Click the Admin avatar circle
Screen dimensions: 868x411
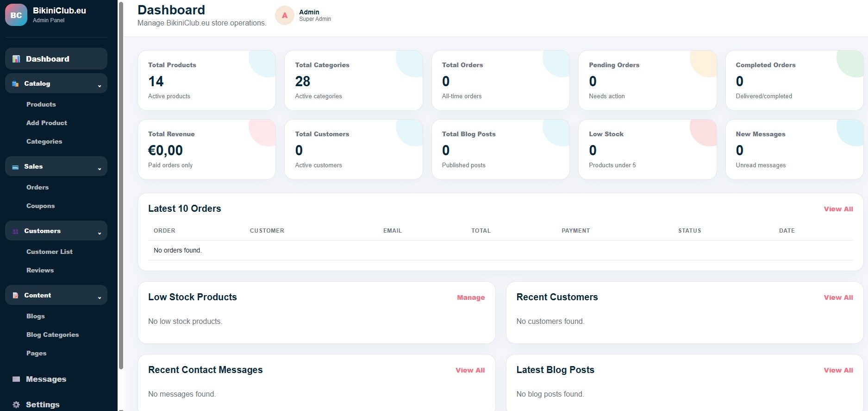pyautogui.click(x=285, y=15)
